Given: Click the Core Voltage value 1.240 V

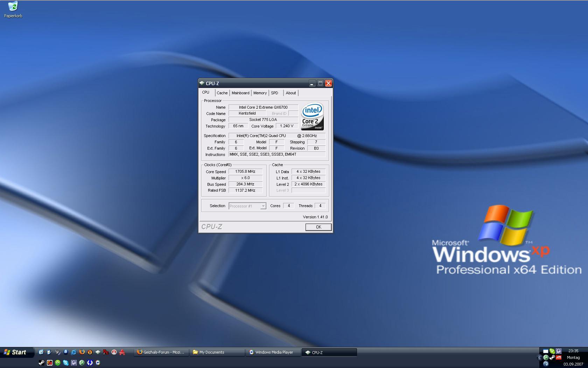Looking at the screenshot, I should click(x=287, y=126).
